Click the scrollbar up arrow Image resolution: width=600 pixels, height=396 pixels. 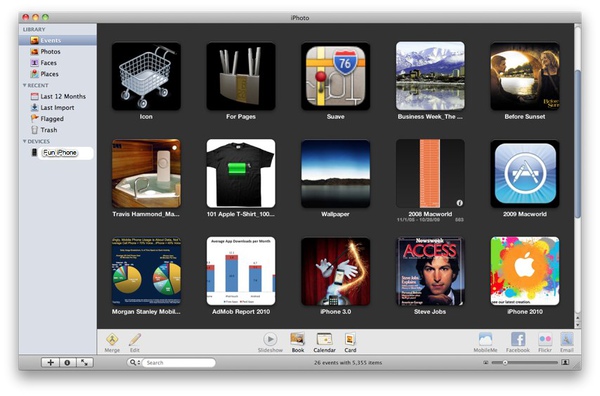tap(578, 318)
